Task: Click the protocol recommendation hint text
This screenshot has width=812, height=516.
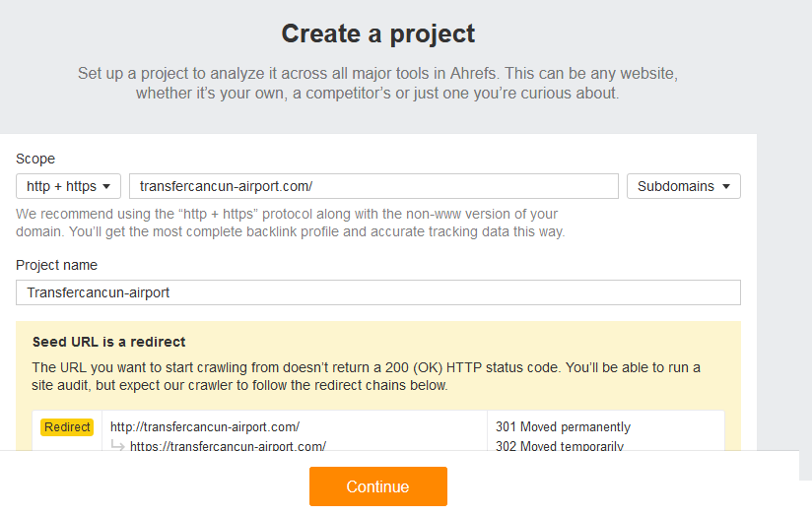Action: tap(290, 223)
